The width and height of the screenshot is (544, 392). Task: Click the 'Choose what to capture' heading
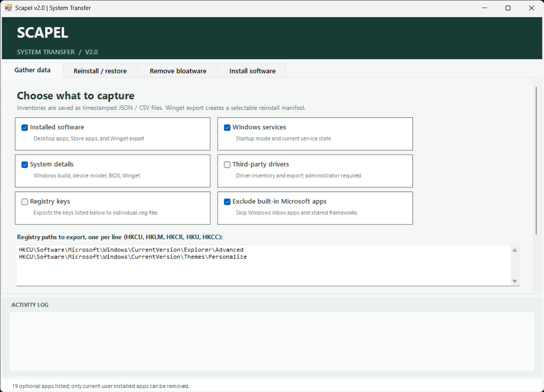pyautogui.click(x=75, y=96)
